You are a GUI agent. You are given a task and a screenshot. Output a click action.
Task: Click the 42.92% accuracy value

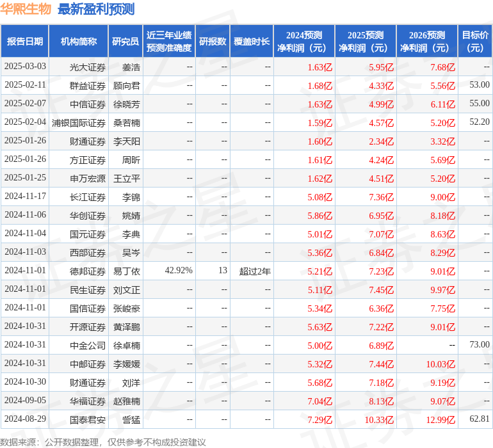pos(179,270)
